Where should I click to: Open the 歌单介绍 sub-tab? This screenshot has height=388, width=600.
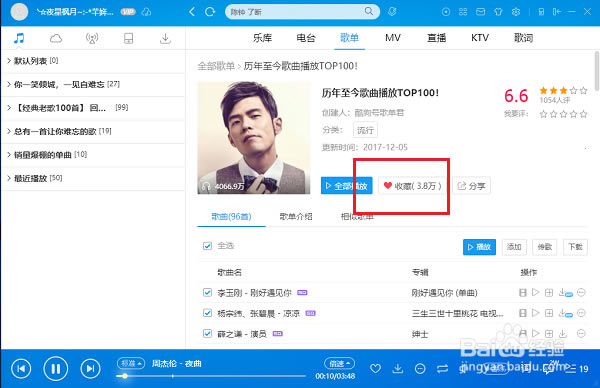pos(296,217)
